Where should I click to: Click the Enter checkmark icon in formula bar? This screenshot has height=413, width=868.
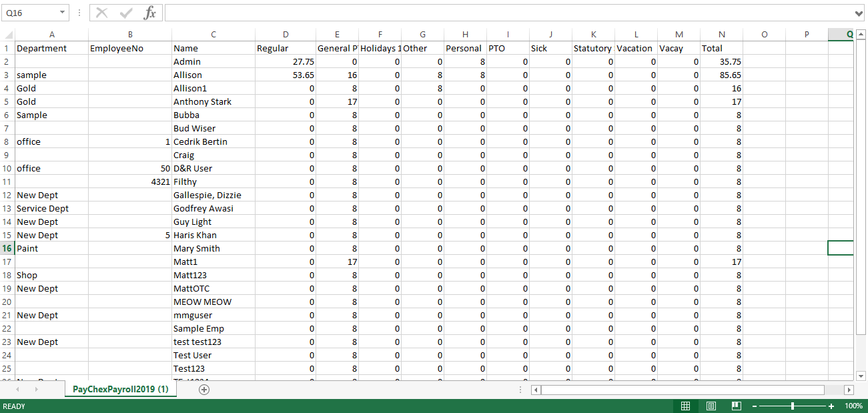[126, 13]
